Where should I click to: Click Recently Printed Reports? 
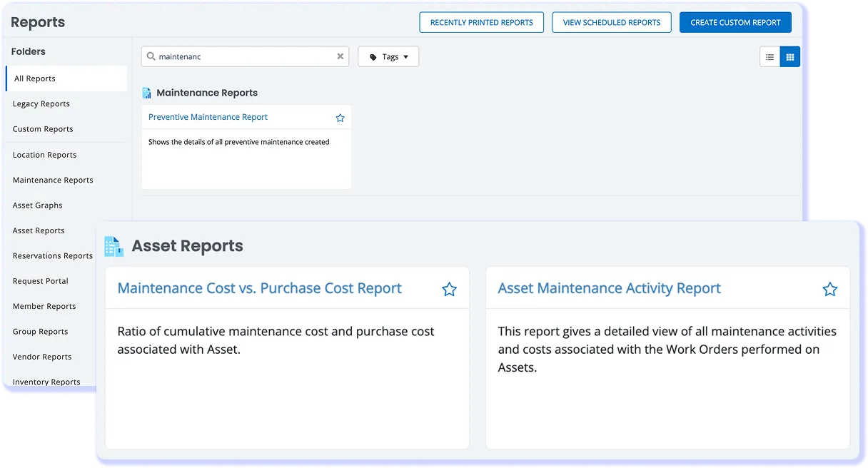tap(481, 22)
